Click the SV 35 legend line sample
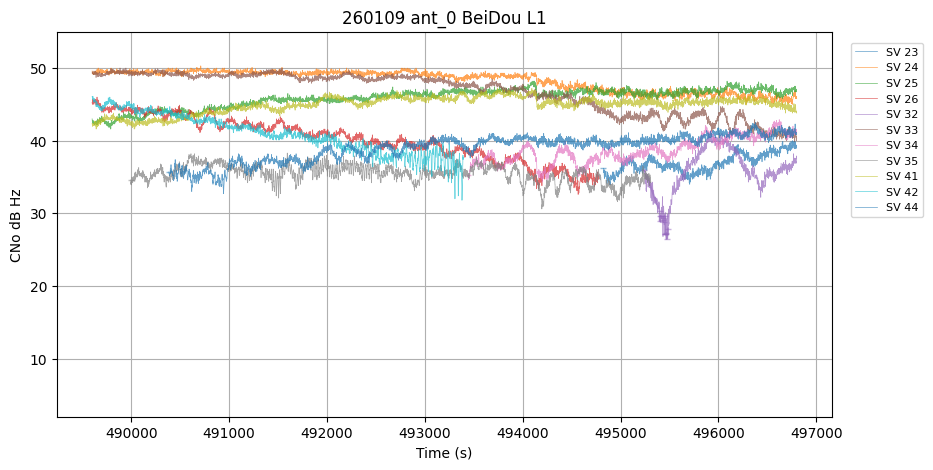Image resolution: width=933 pixels, height=470 pixels. point(868,161)
